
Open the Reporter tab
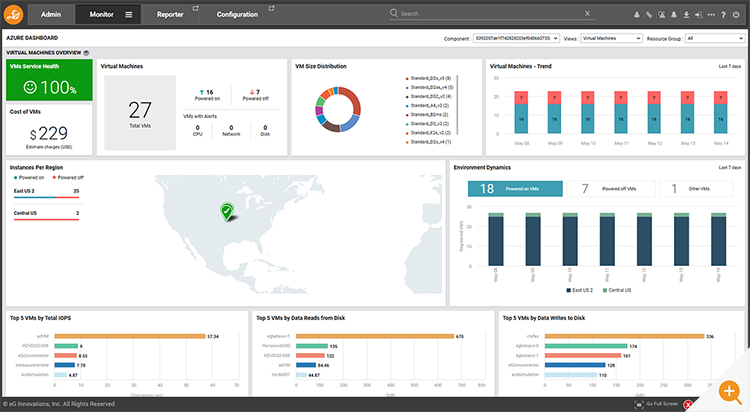[170, 14]
